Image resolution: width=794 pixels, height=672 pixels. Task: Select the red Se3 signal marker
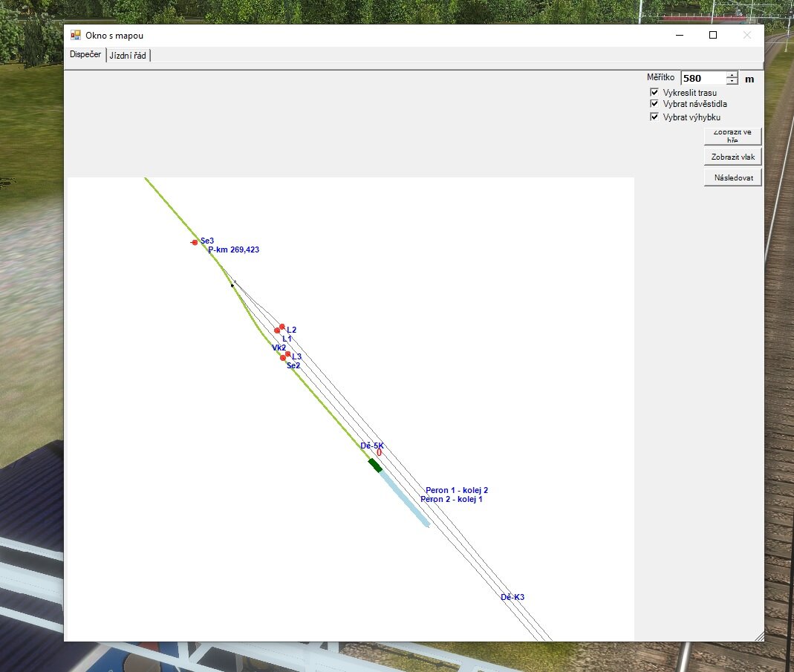195,243
